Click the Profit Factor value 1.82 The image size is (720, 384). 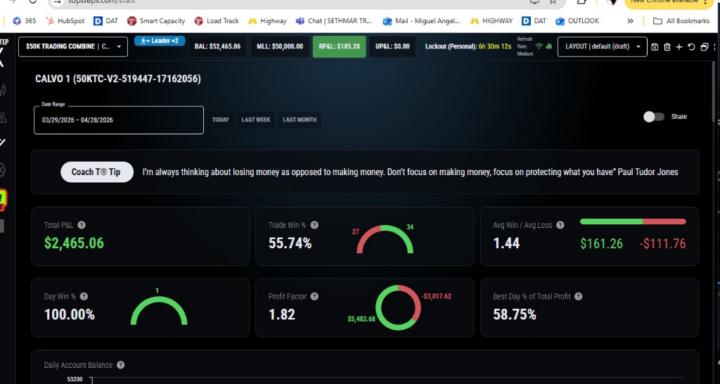281,315
